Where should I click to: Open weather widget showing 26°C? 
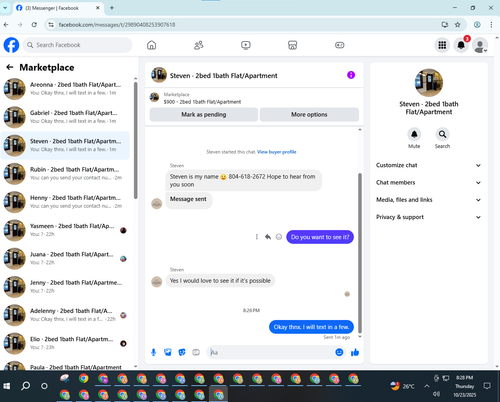[403, 386]
